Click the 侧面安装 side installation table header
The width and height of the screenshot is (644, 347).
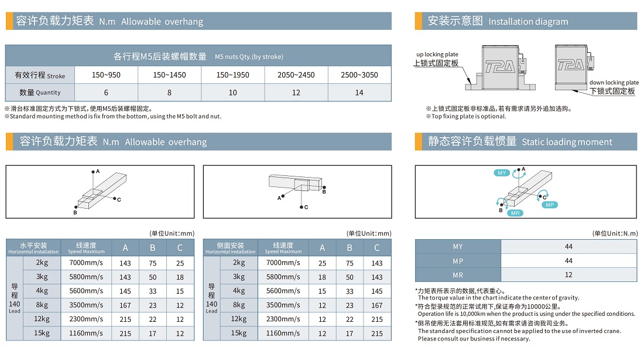[230, 247]
